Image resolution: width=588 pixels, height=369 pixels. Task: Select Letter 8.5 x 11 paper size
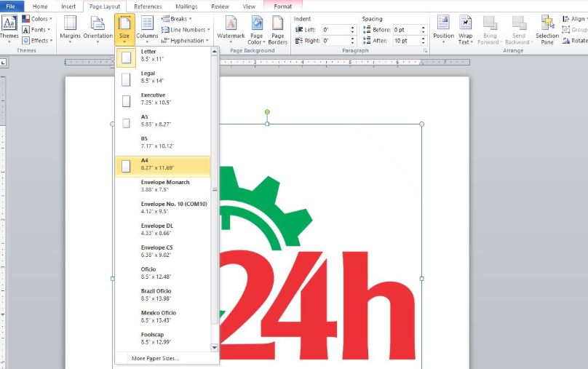point(163,57)
